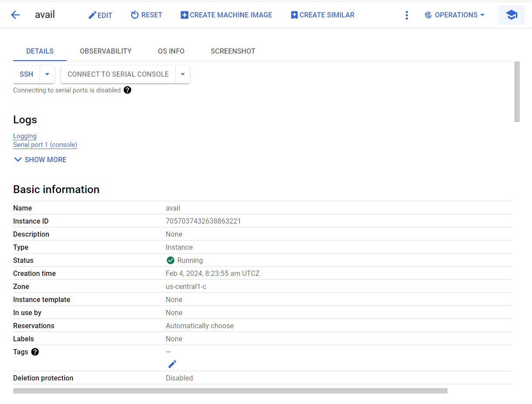Open the OS Info tab
This screenshot has width=532, height=404.
pos(171,51)
